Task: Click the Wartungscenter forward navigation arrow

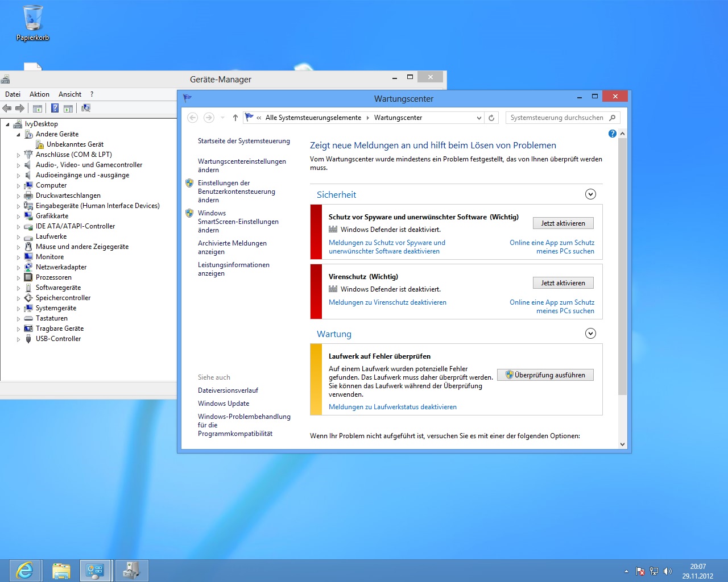Action: [209, 118]
